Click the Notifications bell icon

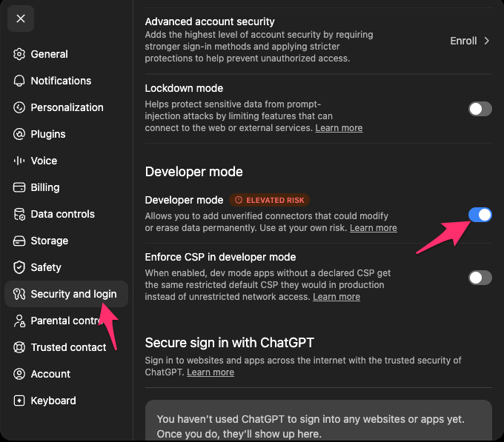(x=19, y=81)
